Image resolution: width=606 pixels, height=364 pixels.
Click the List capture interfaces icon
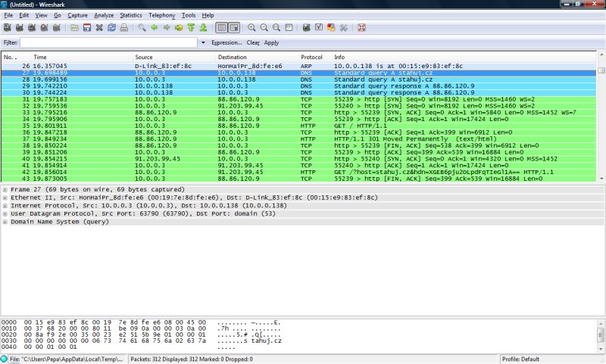click(7, 27)
